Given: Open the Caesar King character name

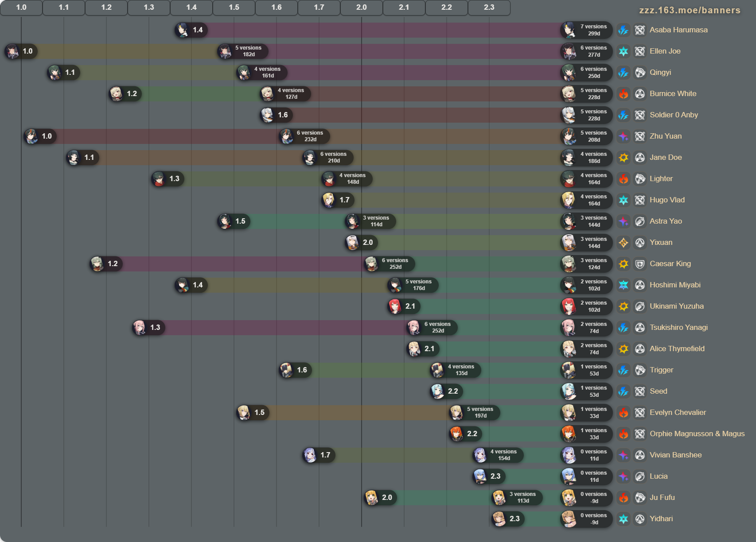Looking at the screenshot, I should tap(670, 264).
